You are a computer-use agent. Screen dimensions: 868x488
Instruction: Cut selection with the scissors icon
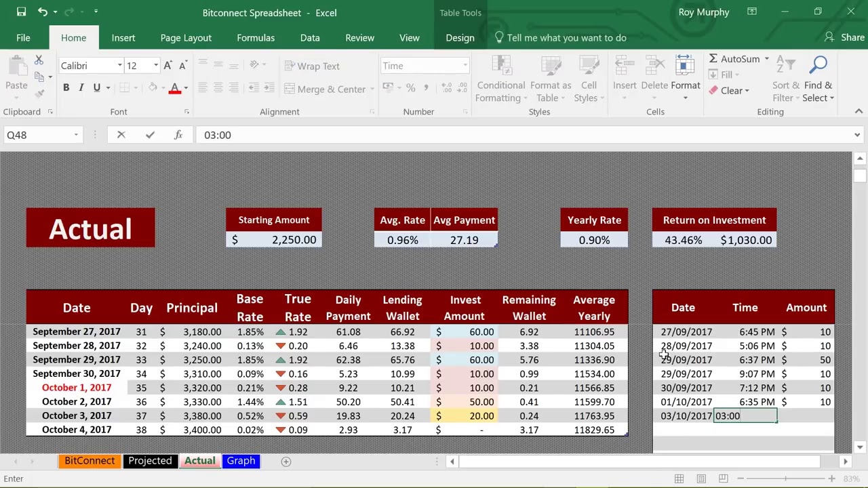point(39,61)
